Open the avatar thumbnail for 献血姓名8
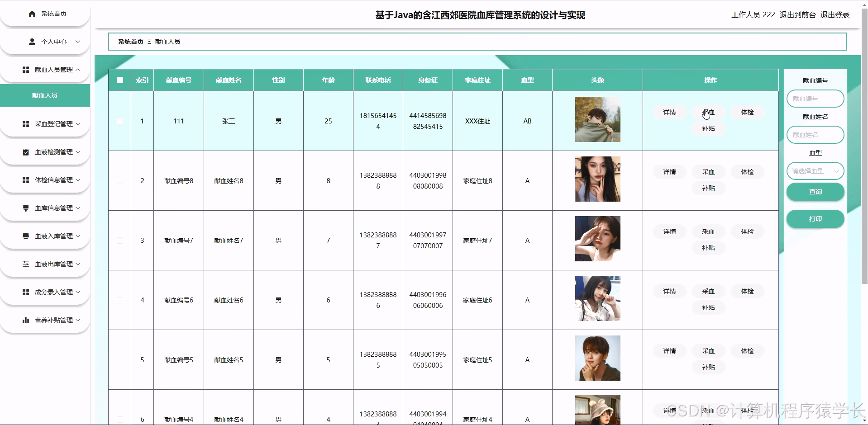This screenshot has width=868, height=425. coord(597,179)
